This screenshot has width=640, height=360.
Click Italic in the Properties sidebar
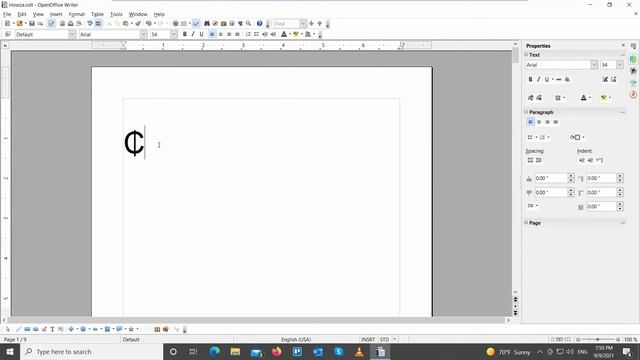click(538, 80)
